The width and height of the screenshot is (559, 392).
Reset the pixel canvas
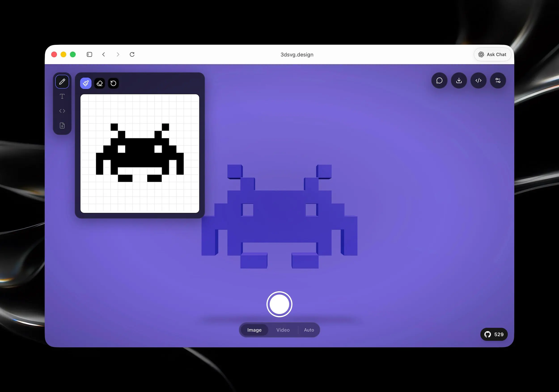click(x=113, y=83)
